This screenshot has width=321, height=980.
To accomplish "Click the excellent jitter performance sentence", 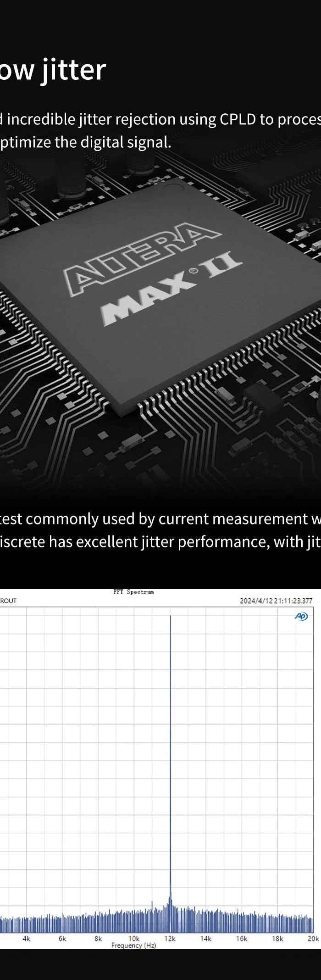I will [160, 541].
